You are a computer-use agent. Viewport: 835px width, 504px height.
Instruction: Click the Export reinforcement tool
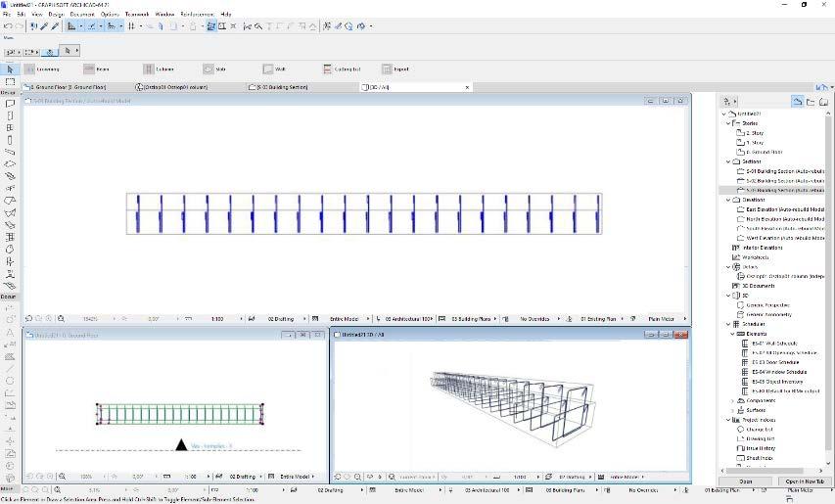click(395, 69)
